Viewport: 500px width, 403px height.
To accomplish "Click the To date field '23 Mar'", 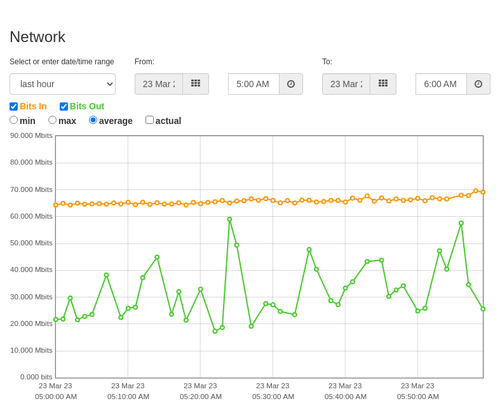I will [346, 84].
